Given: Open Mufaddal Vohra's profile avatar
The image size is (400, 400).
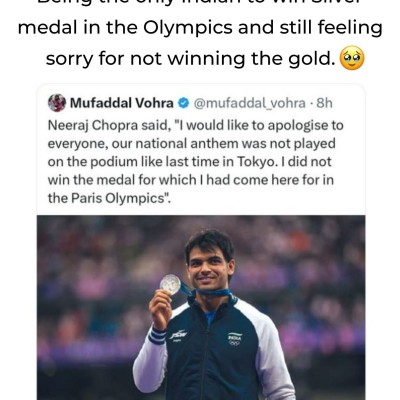Looking at the screenshot, I should coord(57,102).
